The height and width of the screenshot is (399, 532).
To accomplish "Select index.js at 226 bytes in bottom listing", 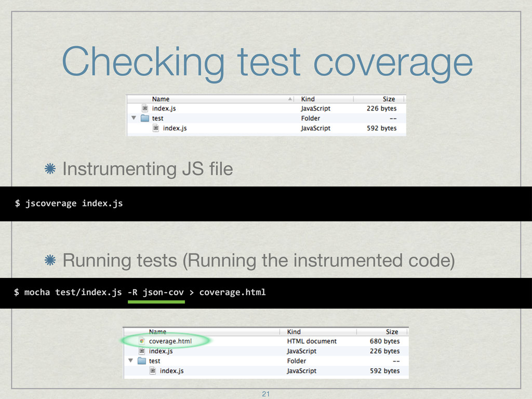I will click(x=161, y=351).
